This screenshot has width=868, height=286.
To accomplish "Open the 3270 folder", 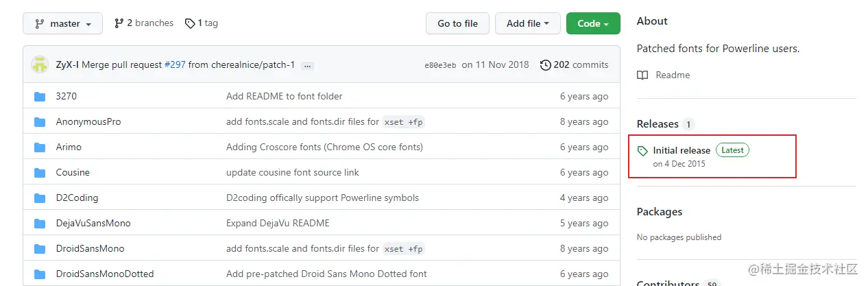I will (67, 97).
